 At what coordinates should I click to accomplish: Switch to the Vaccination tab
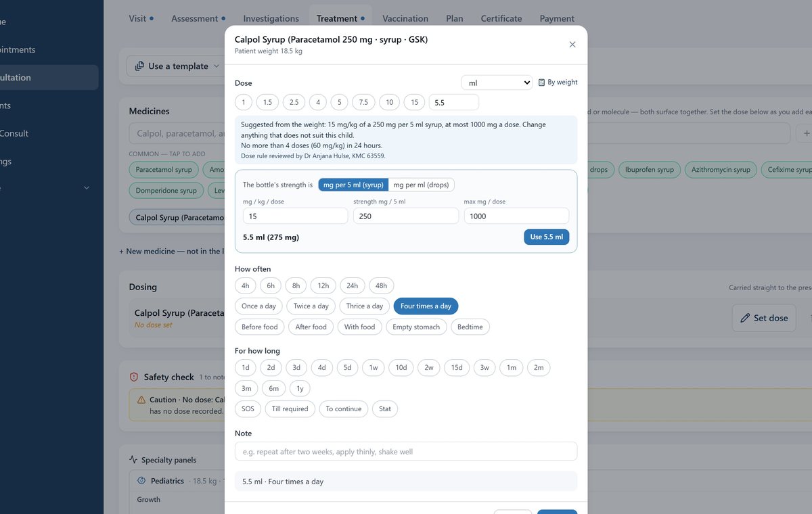(x=405, y=18)
